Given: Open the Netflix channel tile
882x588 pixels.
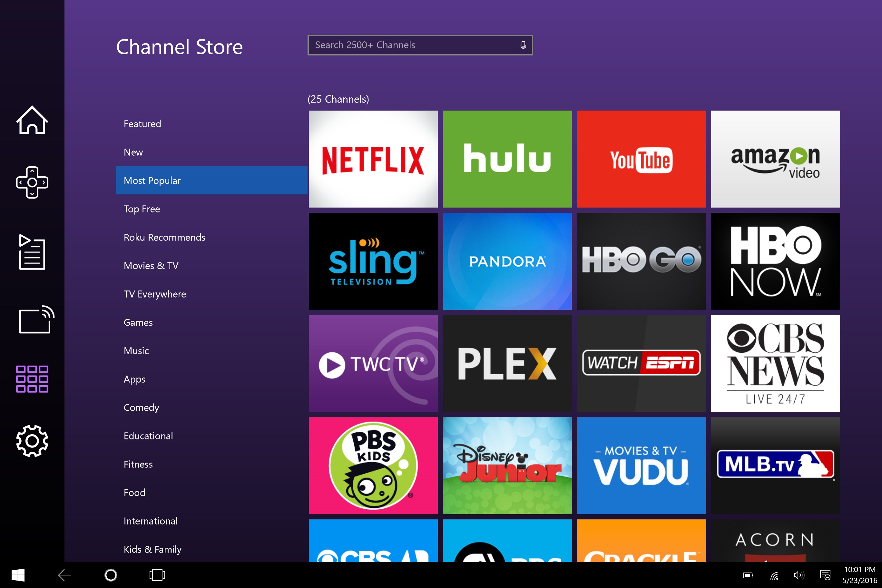Looking at the screenshot, I should coord(373,159).
